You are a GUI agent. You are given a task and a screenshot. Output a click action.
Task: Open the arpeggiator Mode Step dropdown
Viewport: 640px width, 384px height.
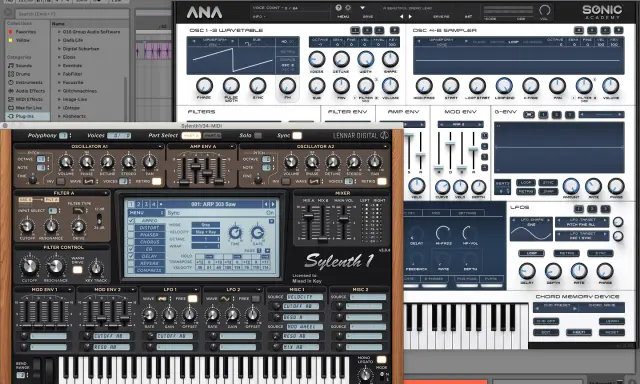click(x=206, y=225)
